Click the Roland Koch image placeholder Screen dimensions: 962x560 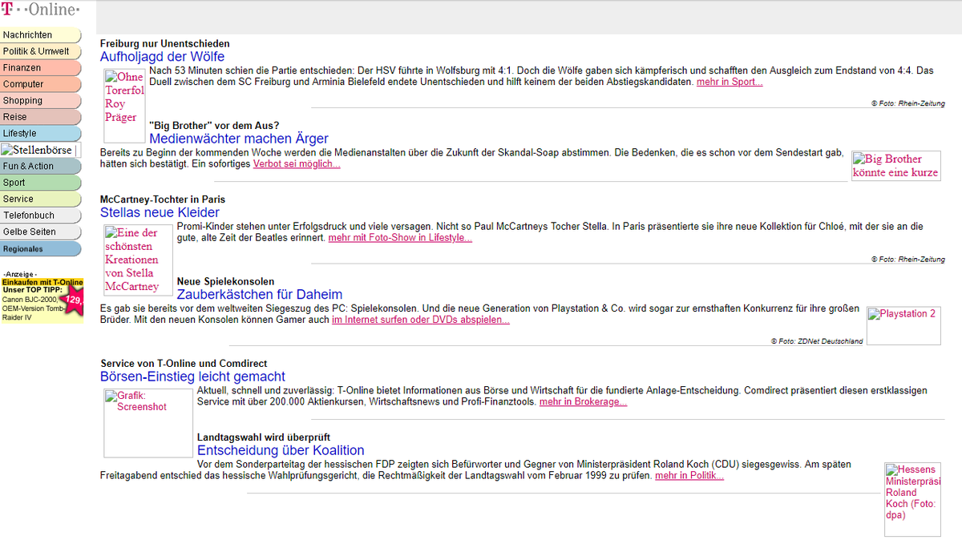pos(912,498)
